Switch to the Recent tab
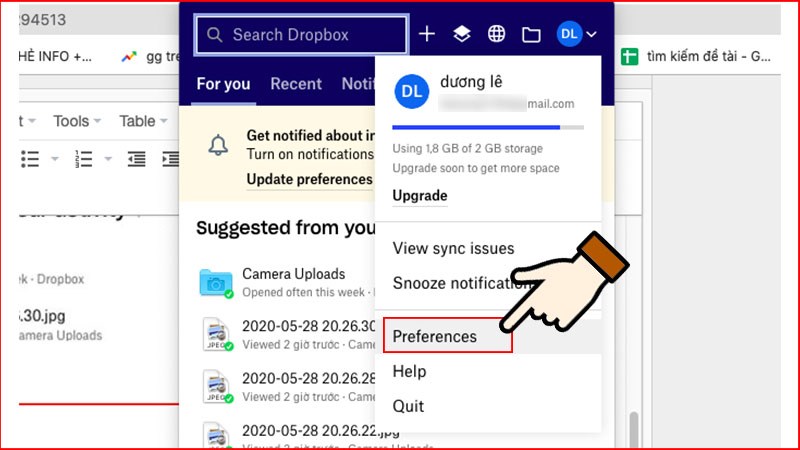 click(296, 84)
